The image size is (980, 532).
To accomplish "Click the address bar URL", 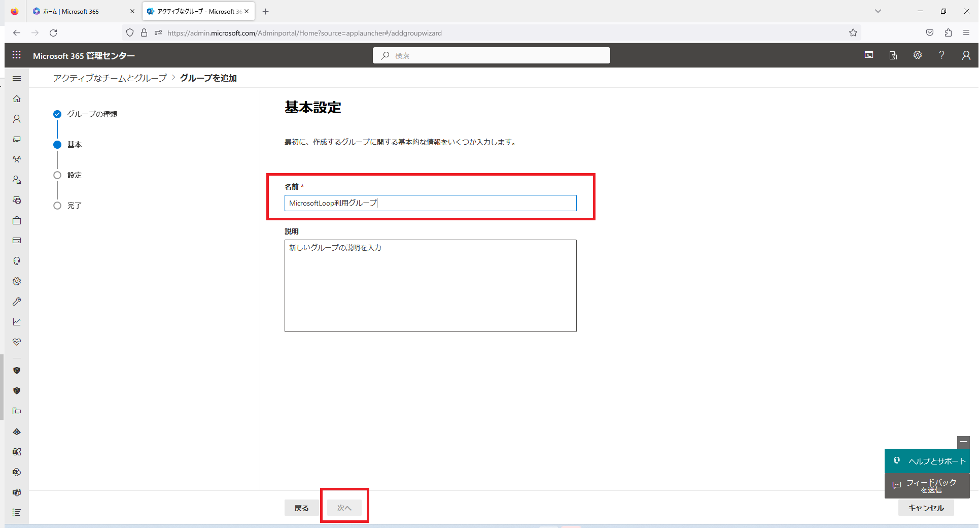I will pyautogui.click(x=304, y=33).
